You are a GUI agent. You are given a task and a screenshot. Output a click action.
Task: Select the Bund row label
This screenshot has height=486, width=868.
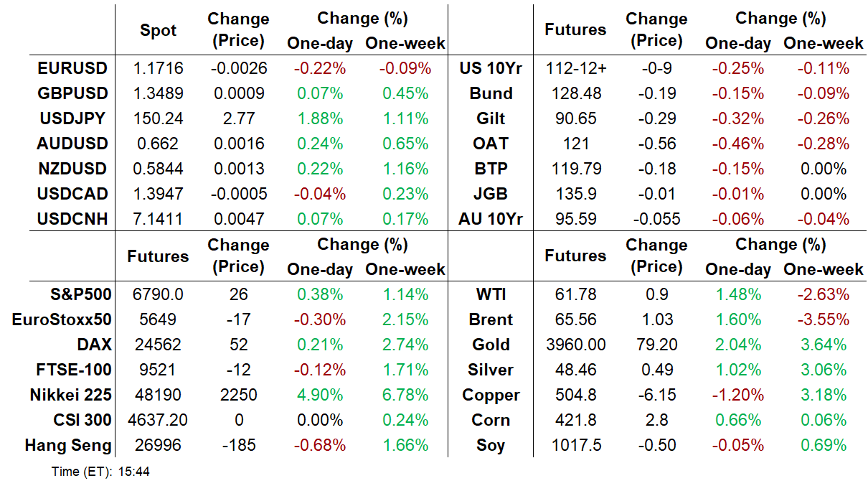491,94
